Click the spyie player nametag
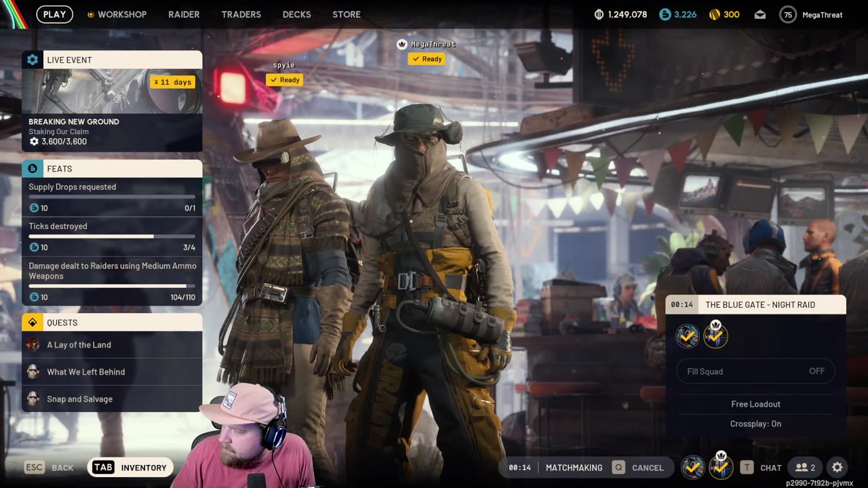The image size is (868, 488). (284, 65)
